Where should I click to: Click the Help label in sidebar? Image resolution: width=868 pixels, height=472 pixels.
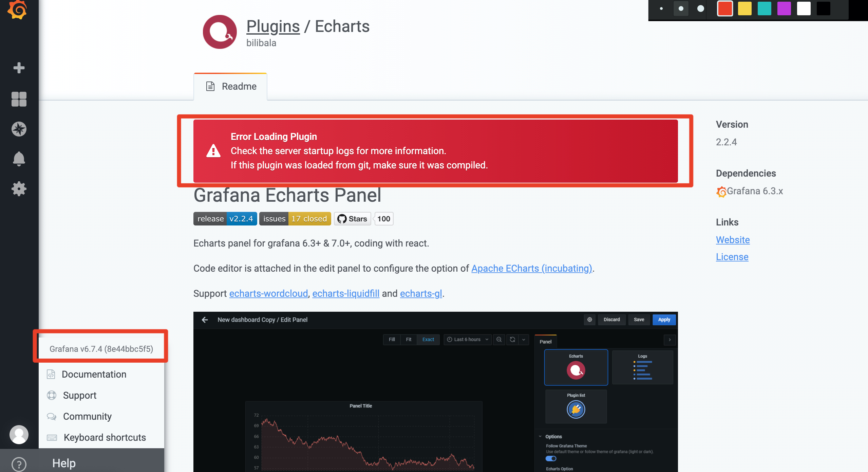point(64,463)
